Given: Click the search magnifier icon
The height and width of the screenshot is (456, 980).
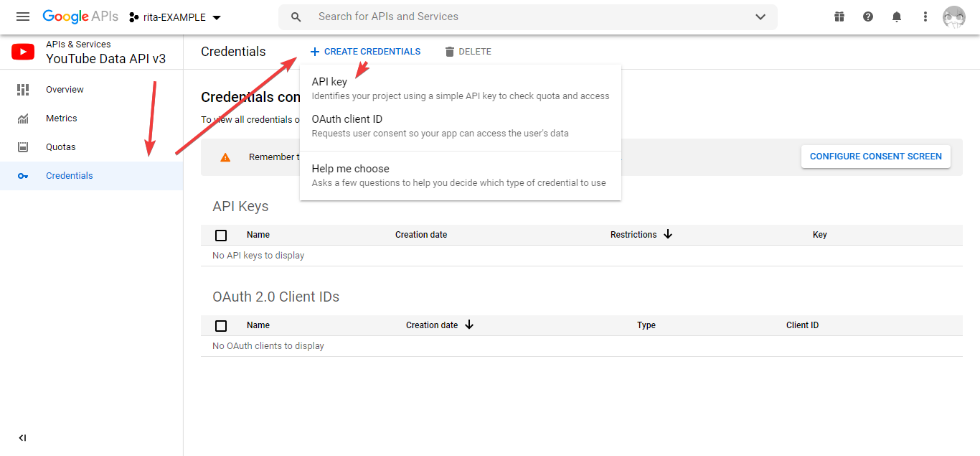Looking at the screenshot, I should pos(296,17).
